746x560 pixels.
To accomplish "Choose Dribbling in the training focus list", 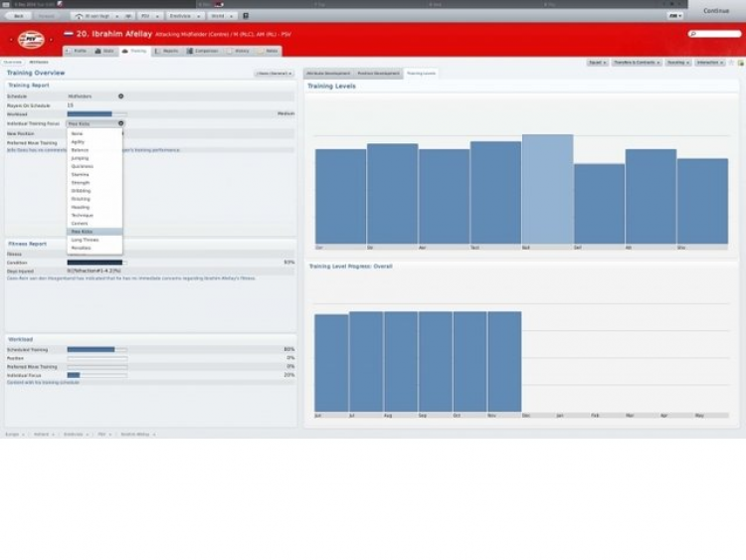I will pos(94,191).
